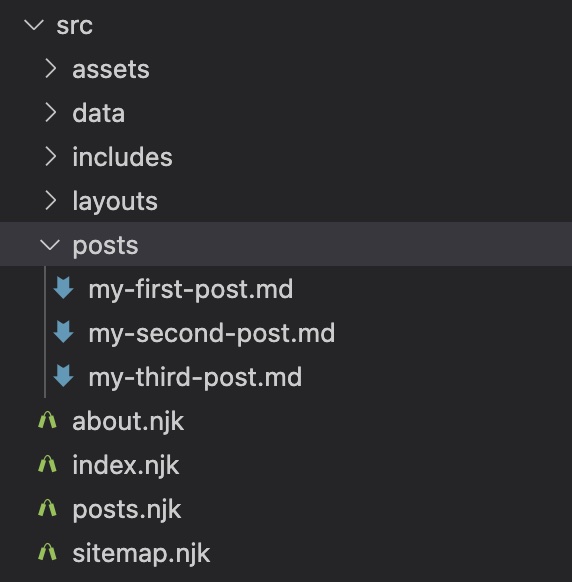Click the Nunjucks icon beside index.njk
This screenshot has height=582, width=572.
tap(47, 464)
